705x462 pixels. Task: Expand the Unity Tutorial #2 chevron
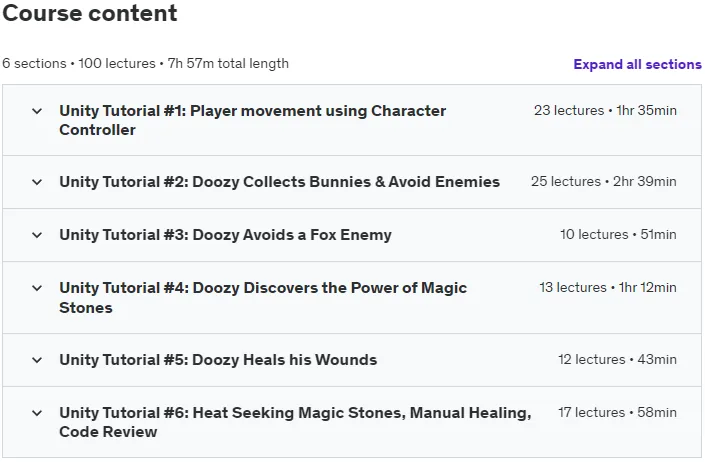pos(37,182)
